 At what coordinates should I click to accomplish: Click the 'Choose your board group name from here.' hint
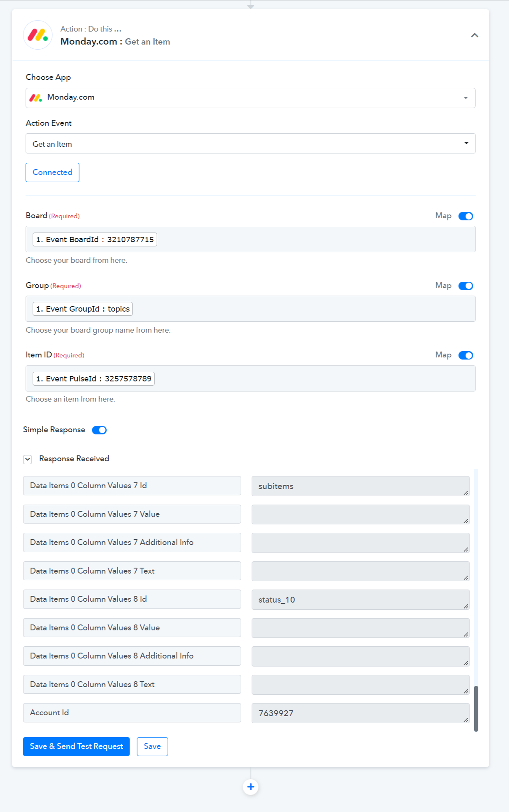(x=98, y=330)
